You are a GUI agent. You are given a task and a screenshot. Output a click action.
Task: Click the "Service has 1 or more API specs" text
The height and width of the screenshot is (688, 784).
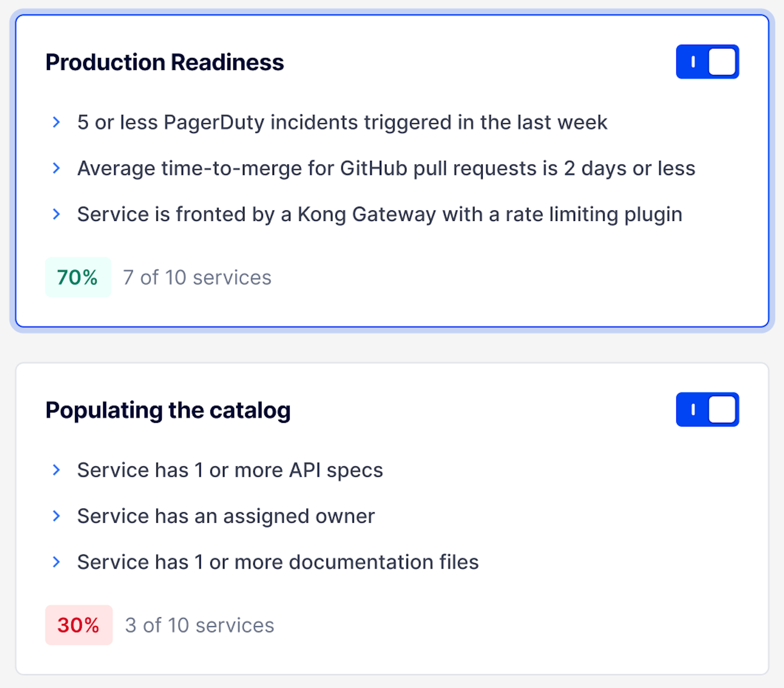click(230, 470)
